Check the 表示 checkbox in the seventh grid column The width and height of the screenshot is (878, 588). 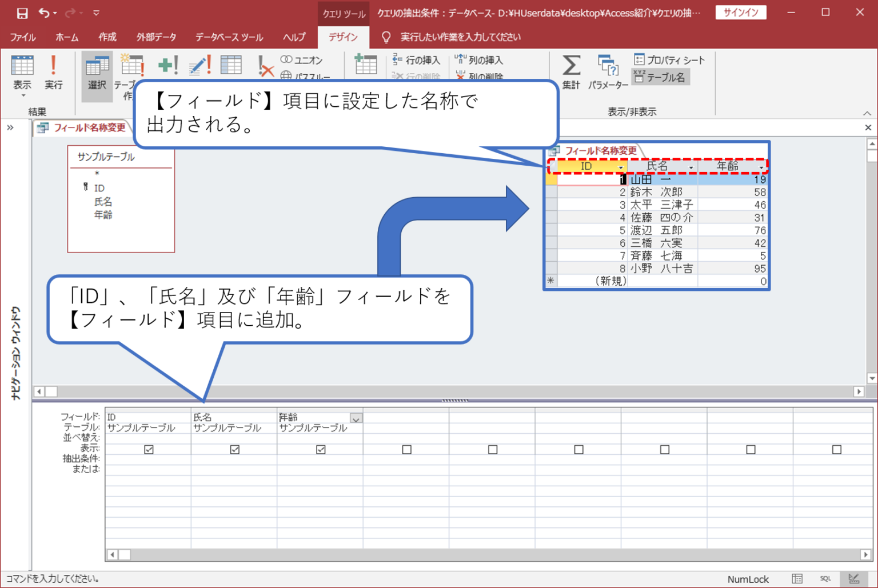click(x=665, y=450)
